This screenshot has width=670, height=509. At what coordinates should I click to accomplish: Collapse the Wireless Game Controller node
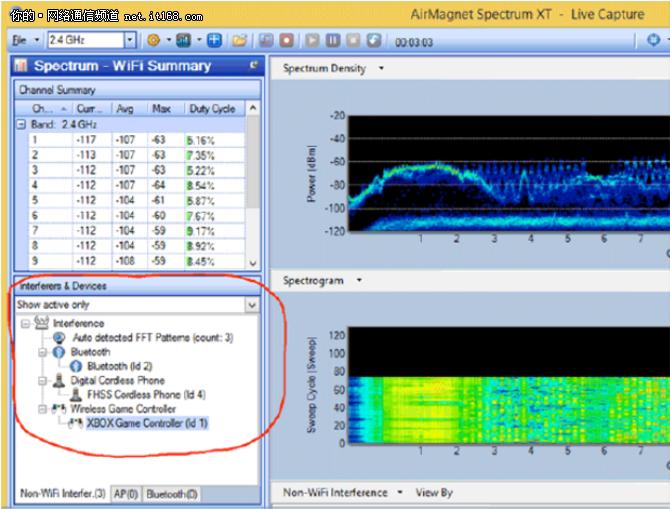coord(43,409)
